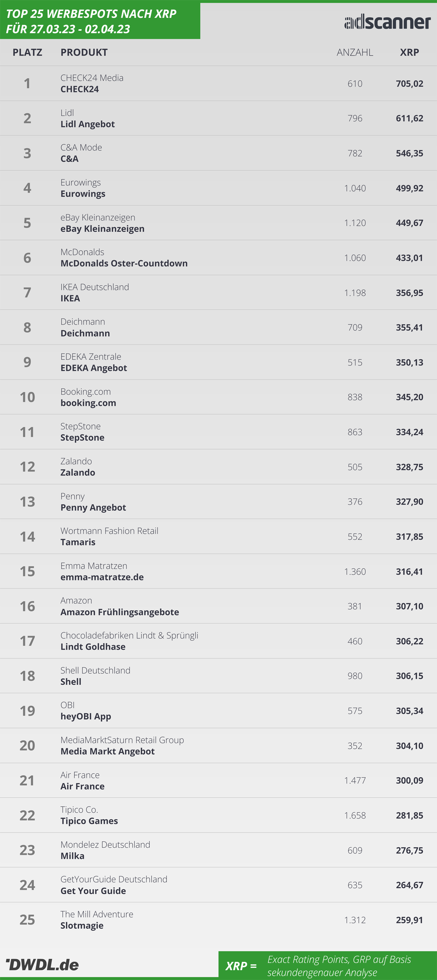437x980 pixels.
Task: Click the DWDL.de logo
Action: click(42, 964)
